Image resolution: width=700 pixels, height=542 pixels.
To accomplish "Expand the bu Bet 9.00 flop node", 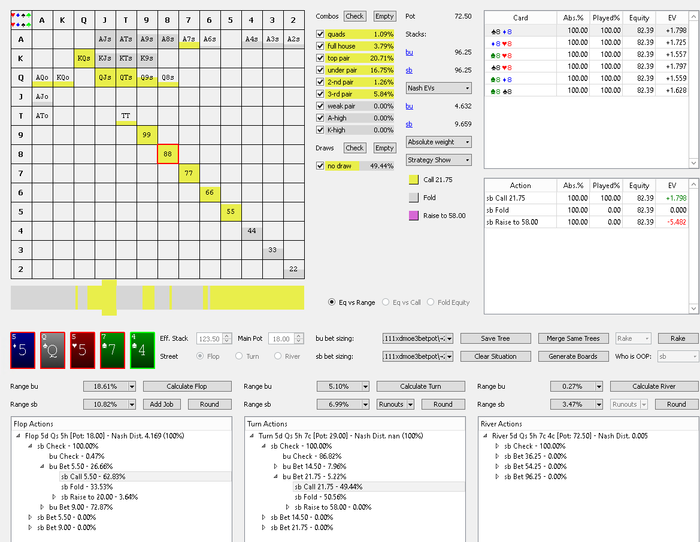I will (x=42, y=507).
